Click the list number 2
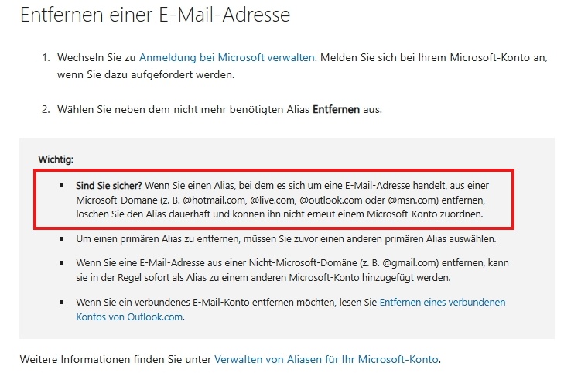Image resolution: width=588 pixels, height=380 pixels. pos(46,110)
